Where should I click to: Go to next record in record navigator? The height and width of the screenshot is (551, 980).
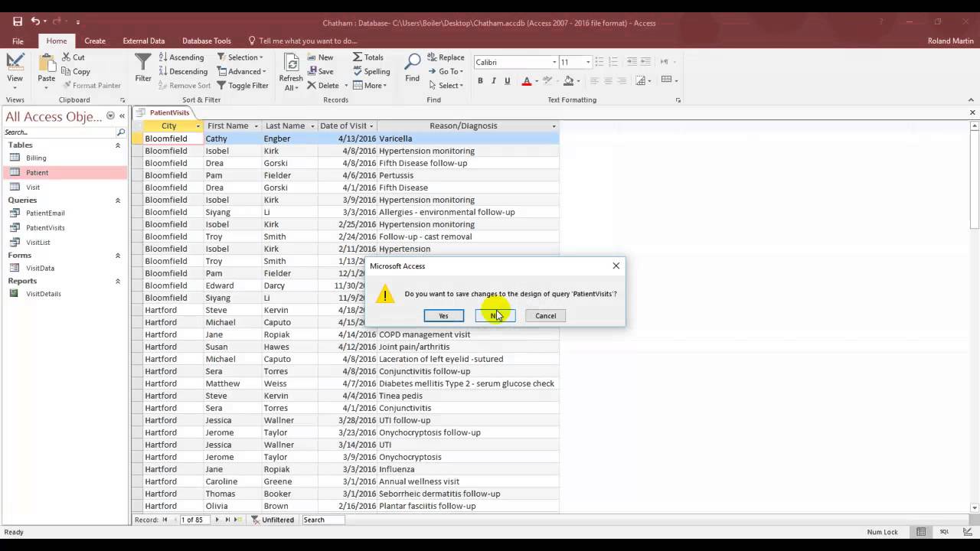click(x=217, y=520)
